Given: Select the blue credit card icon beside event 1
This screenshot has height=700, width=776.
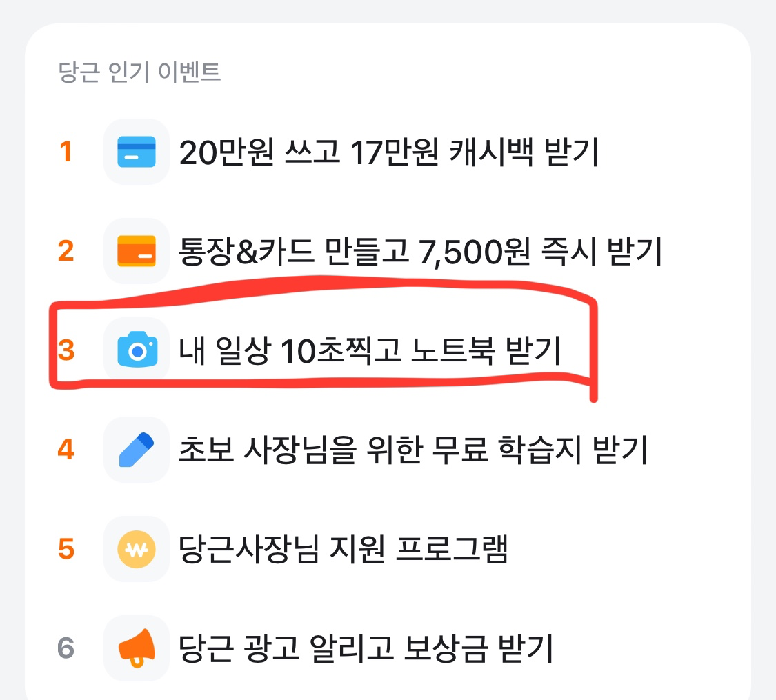Looking at the screenshot, I should [x=136, y=152].
